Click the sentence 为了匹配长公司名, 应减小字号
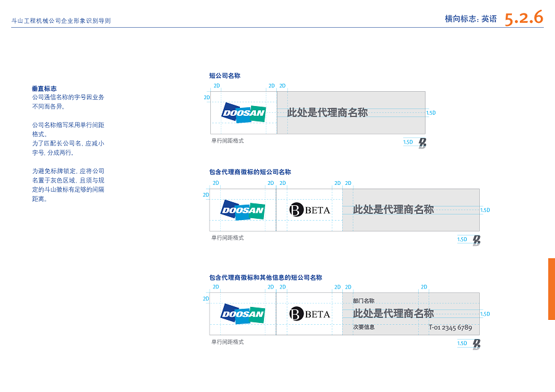The image size is (555, 392). [68, 148]
